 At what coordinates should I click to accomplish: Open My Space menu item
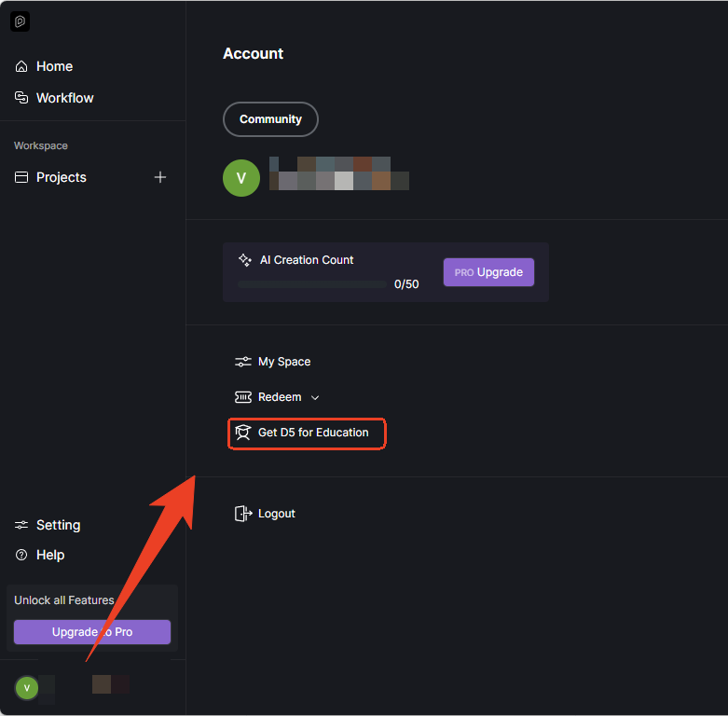283,362
